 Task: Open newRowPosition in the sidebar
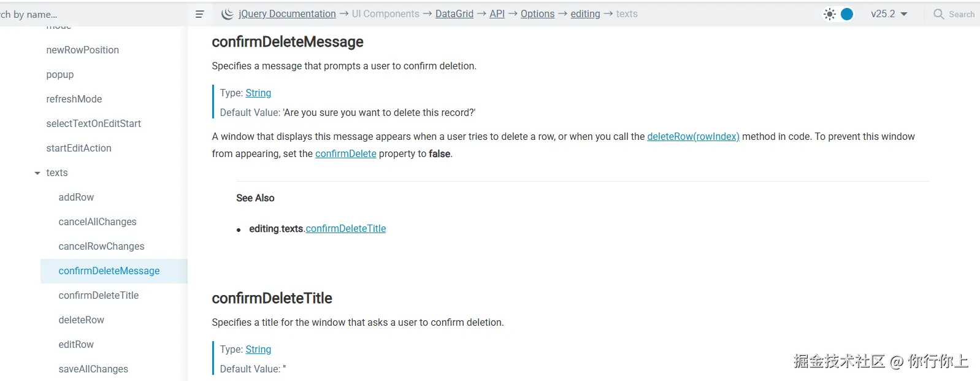coord(83,50)
